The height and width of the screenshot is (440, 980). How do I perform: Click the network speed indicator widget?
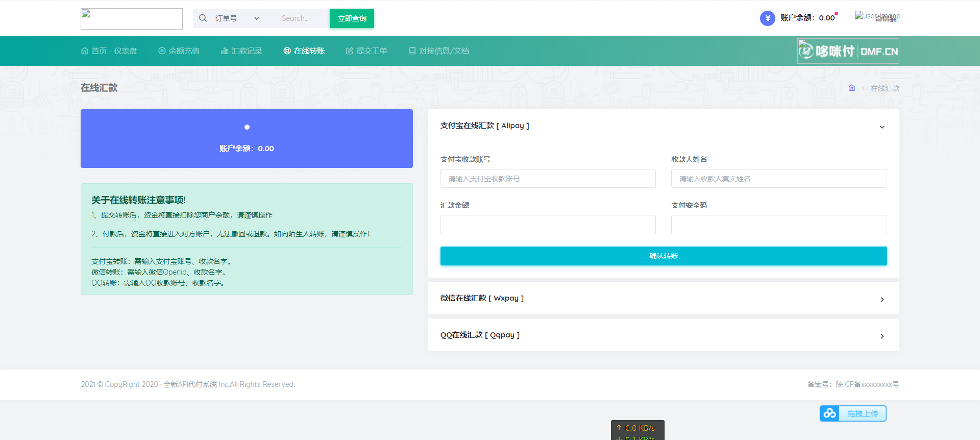638,430
